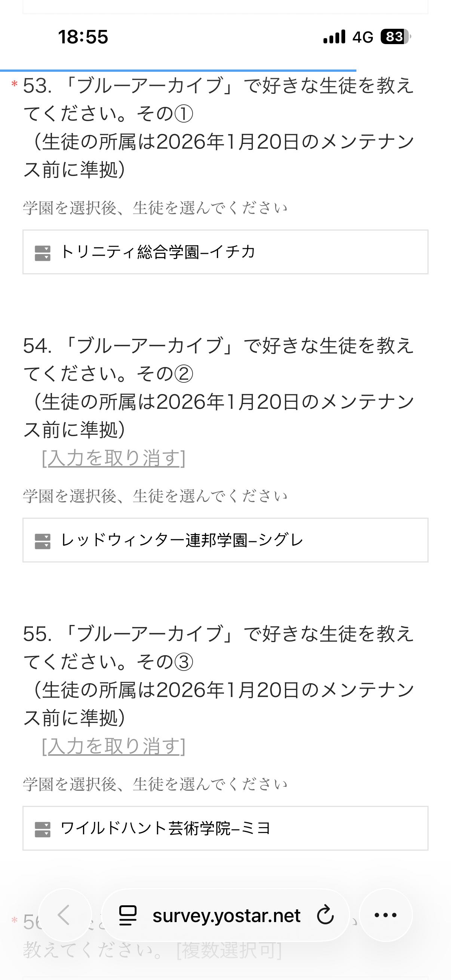Screen dimensions: 451x980
Task: Tap the selector icon next to トリニティ総合学園–イチカ
Action: click(43, 253)
